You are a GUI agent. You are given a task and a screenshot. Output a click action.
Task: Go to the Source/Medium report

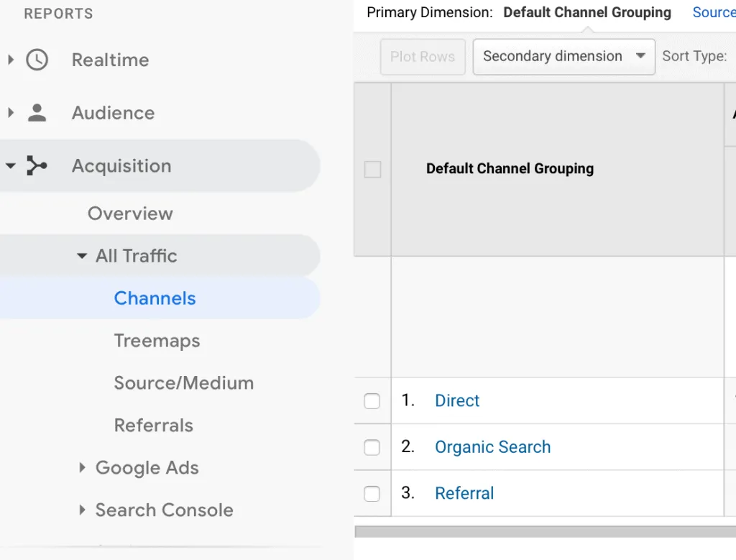(183, 383)
